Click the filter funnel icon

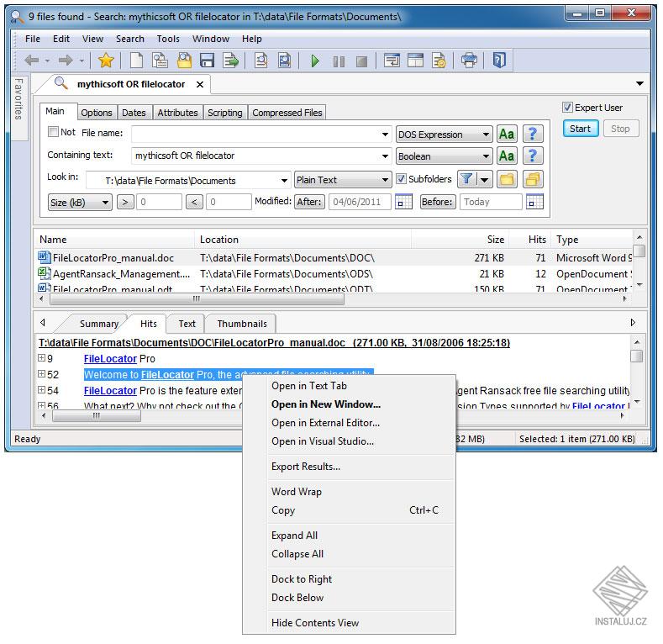[466, 179]
